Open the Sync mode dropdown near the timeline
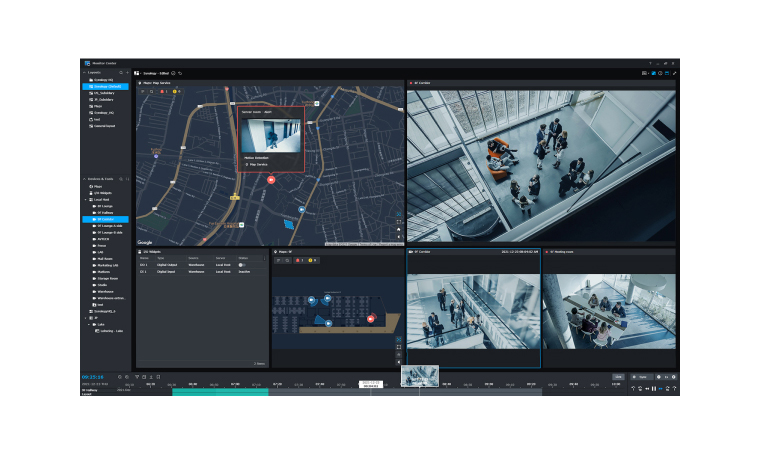 (x=642, y=377)
